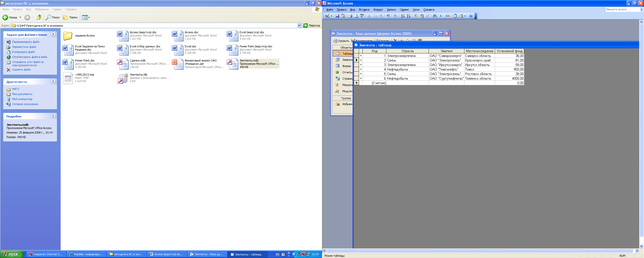
Task: Click 'Введите вопрос' help input field
Action: [623, 9]
